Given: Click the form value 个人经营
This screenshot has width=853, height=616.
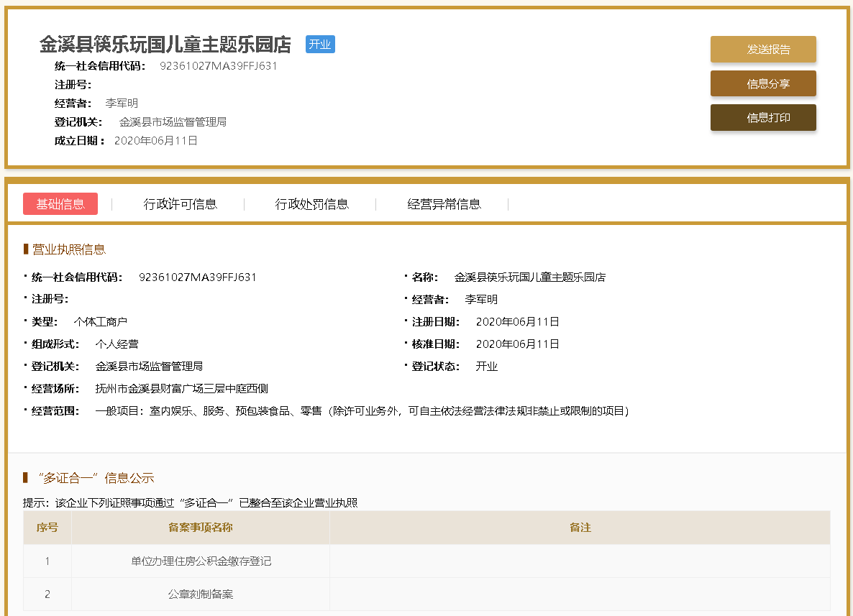Looking at the screenshot, I should click(x=117, y=344).
